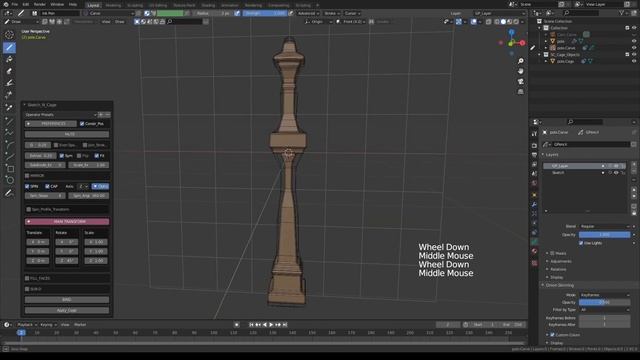Screen dimensions: 640x360
Task: Open the Help menu
Action: pos(73,4)
